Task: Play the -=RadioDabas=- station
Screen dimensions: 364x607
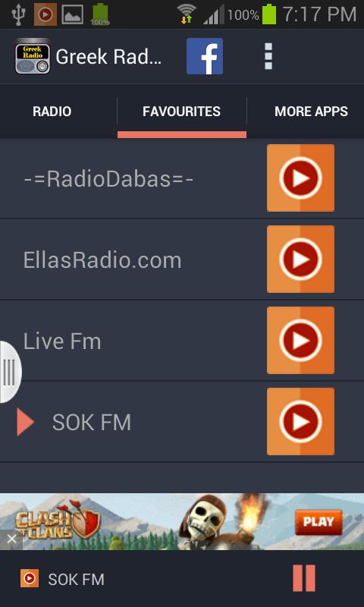Action: [300, 178]
